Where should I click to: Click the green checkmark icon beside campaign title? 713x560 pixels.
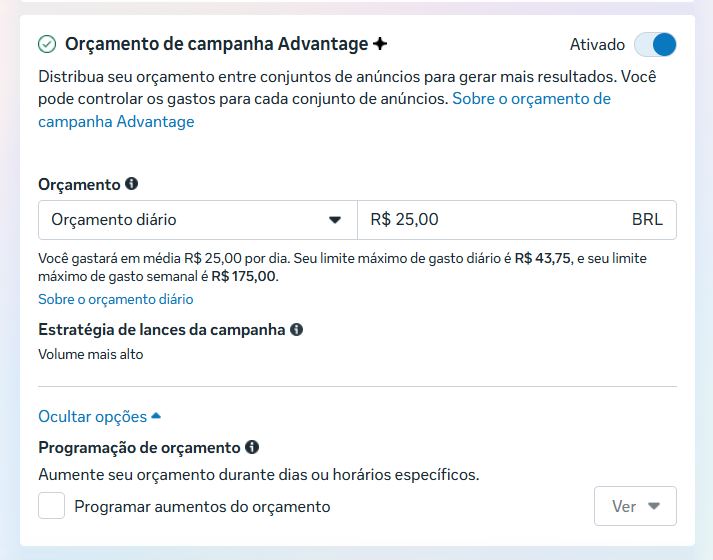coord(47,44)
